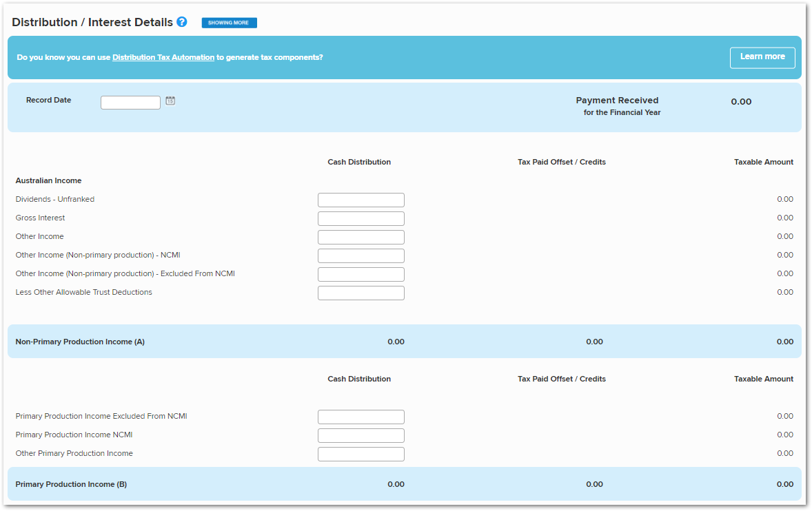The height and width of the screenshot is (511, 812).
Task: Select the Less Other Allowable Trust Deductions field
Action: [x=361, y=293]
